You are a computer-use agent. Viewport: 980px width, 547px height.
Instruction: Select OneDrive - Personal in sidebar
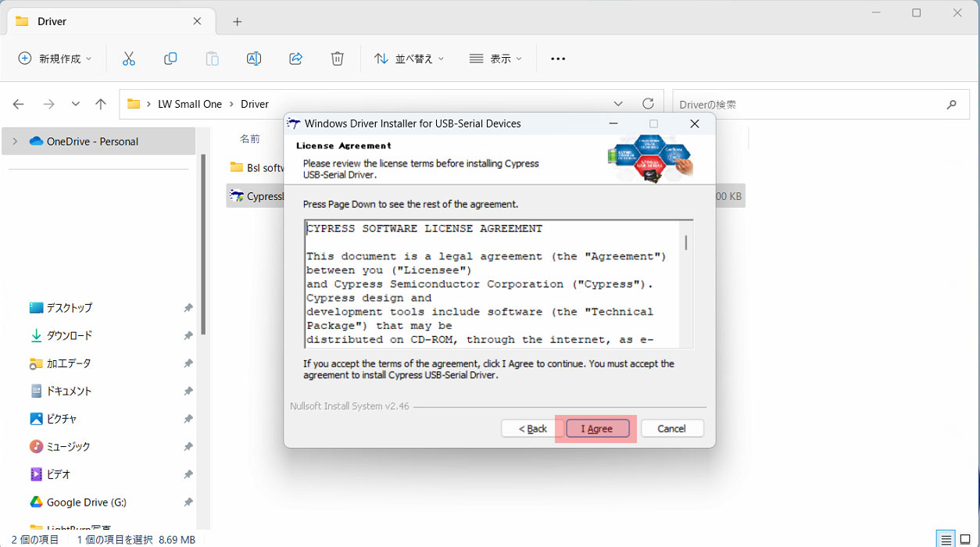point(98,141)
